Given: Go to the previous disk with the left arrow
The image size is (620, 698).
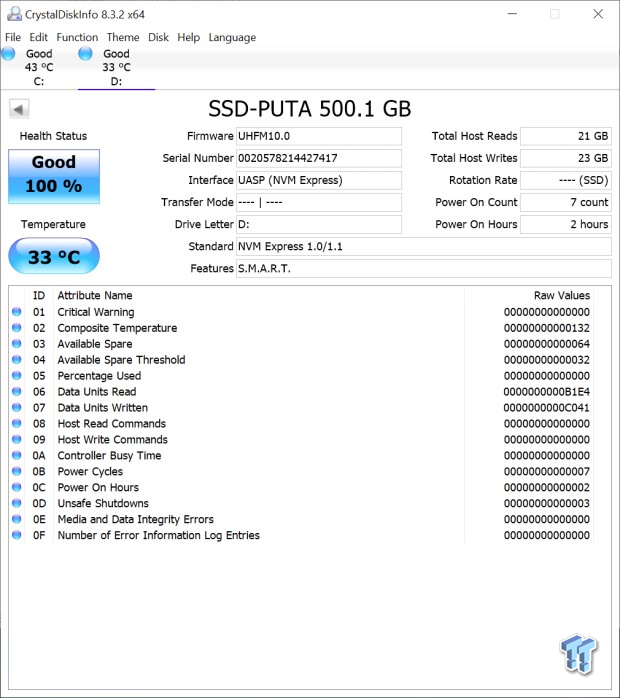Looking at the screenshot, I should click(x=19, y=109).
